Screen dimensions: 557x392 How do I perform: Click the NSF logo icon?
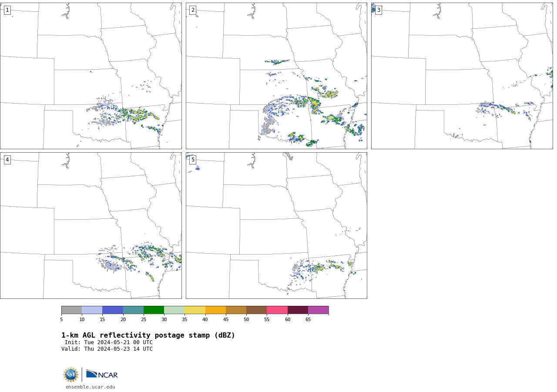pyautogui.click(x=71, y=375)
